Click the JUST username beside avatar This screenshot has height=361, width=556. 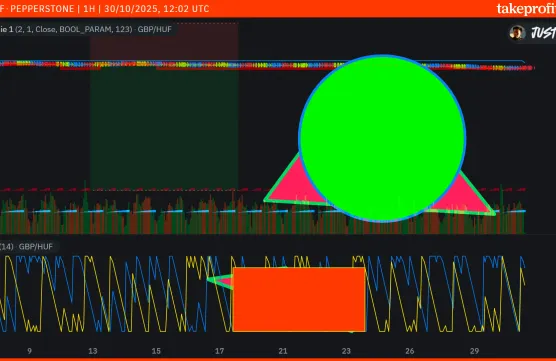coord(543,33)
